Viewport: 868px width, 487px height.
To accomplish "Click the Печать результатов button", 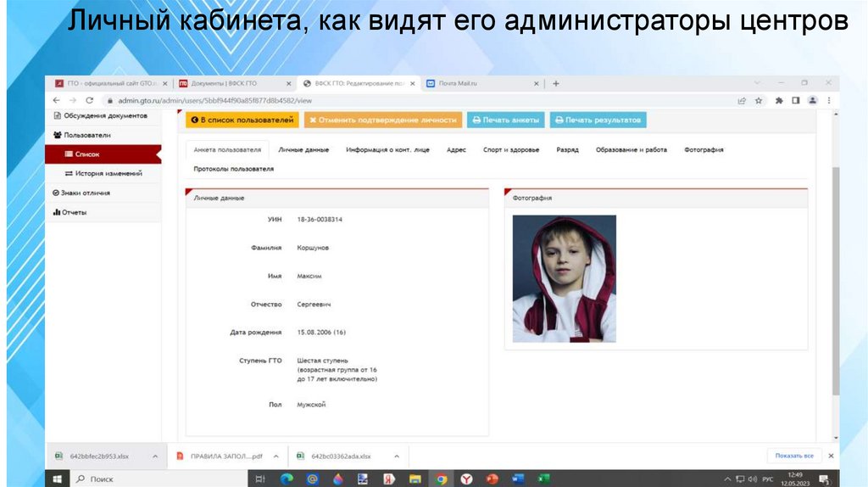I will point(598,120).
